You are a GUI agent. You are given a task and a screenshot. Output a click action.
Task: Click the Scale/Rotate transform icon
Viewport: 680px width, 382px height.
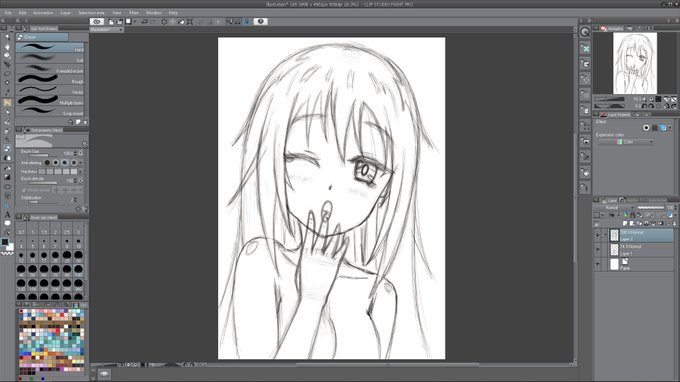[190, 22]
